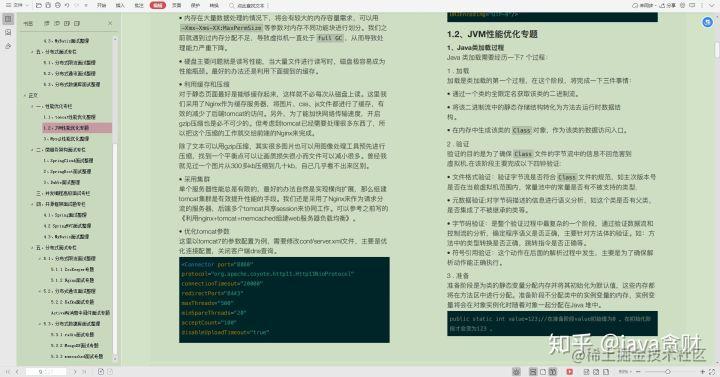This screenshot has width=720, height=377.
Task: Close the 书签 bookmarks panel
Action: 110,23
